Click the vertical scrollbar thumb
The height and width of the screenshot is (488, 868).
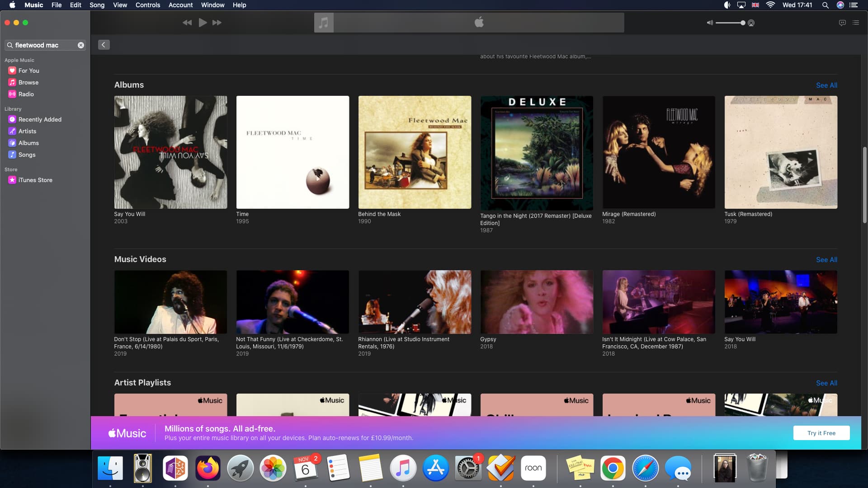(864, 184)
